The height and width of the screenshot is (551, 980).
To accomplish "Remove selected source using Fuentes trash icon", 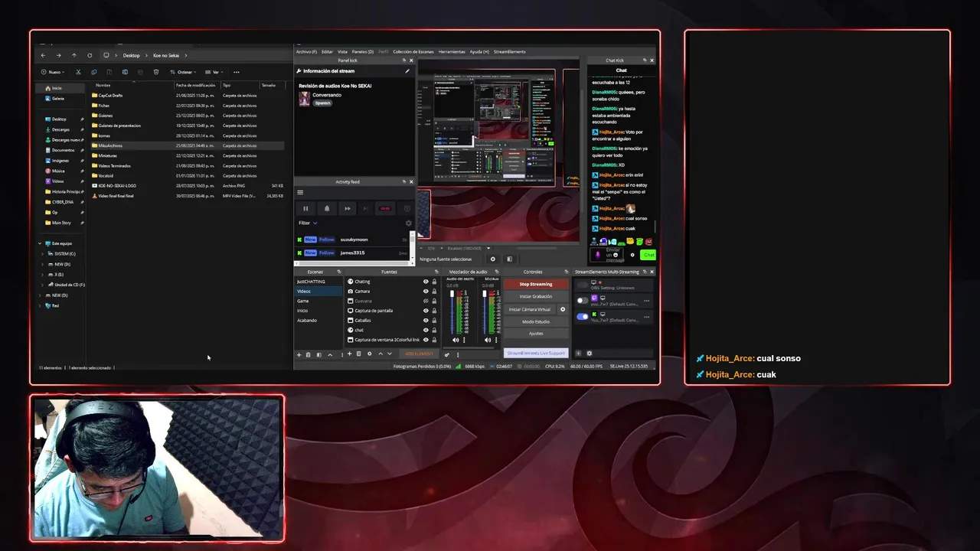I will tap(358, 354).
